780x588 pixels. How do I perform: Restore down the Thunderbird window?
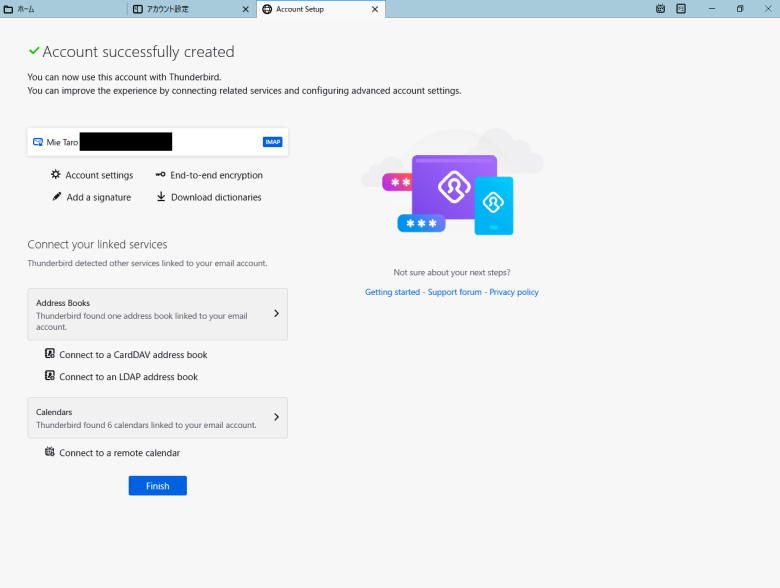click(740, 9)
